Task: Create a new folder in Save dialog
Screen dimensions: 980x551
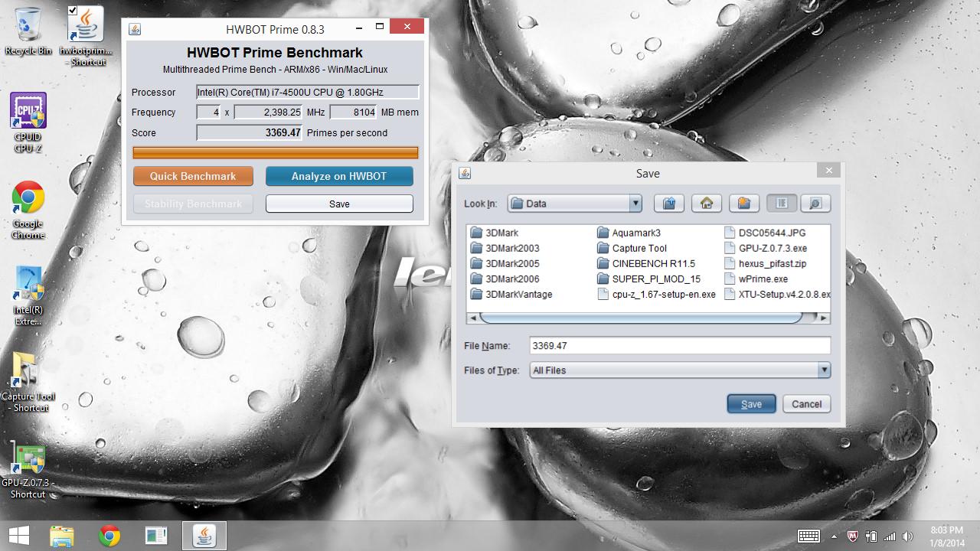Action: 743,204
